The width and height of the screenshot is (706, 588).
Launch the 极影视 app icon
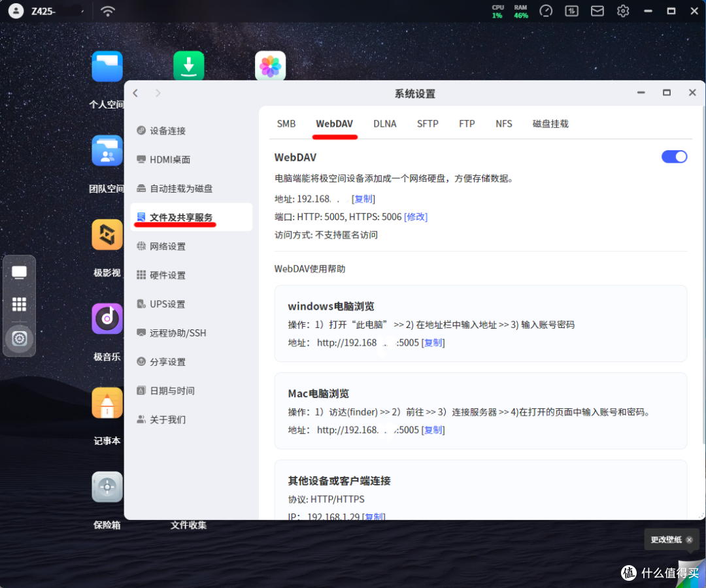(107, 235)
